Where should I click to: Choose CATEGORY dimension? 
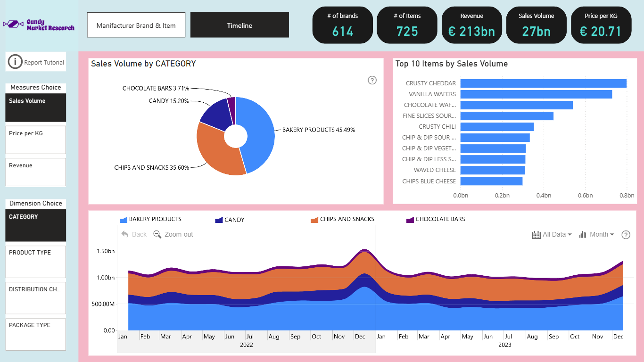36,225
